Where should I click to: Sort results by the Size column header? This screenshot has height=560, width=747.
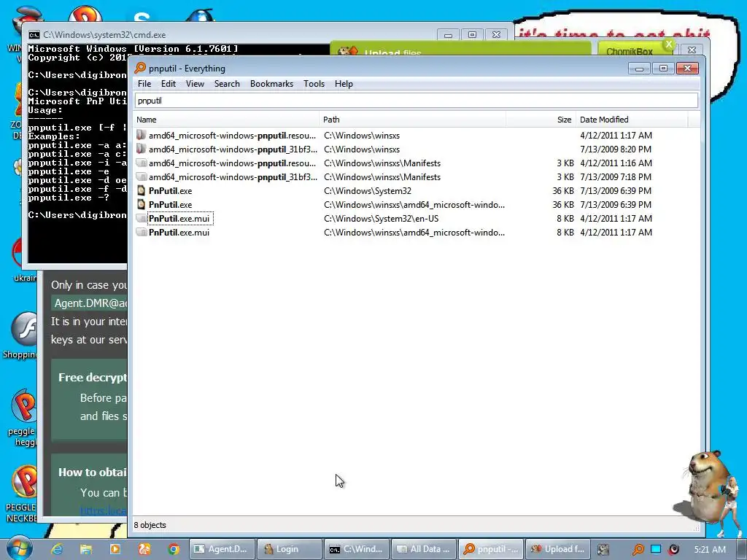coord(541,120)
